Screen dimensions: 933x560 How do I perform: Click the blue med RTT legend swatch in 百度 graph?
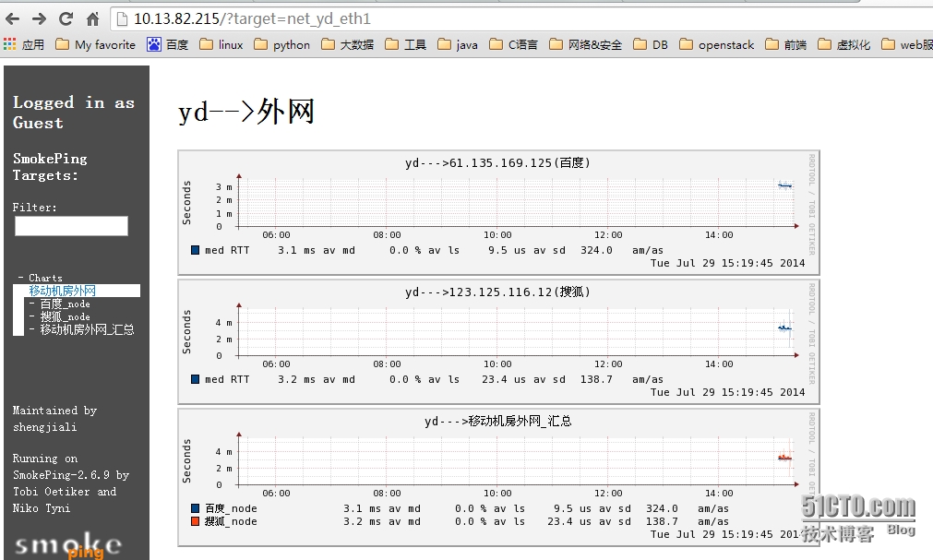point(195,250)
